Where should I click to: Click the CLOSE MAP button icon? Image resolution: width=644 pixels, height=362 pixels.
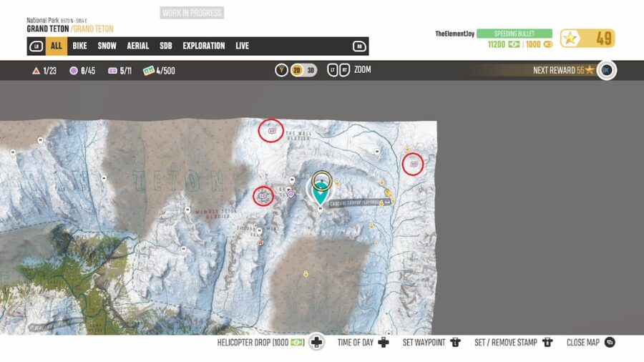click(x=610, y=342)
